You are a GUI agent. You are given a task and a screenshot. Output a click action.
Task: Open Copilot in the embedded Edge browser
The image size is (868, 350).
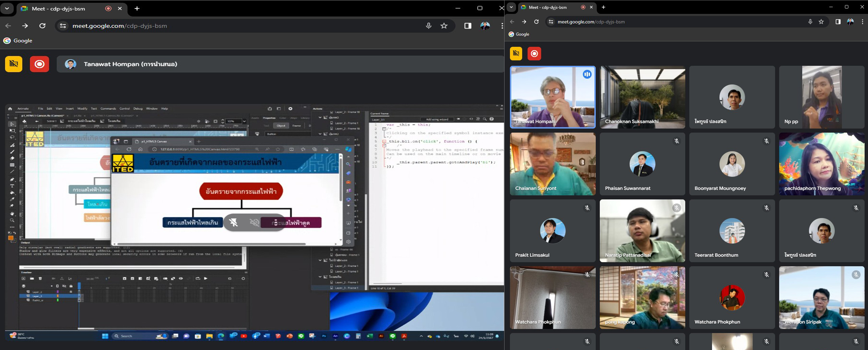[x=349, y=149]
